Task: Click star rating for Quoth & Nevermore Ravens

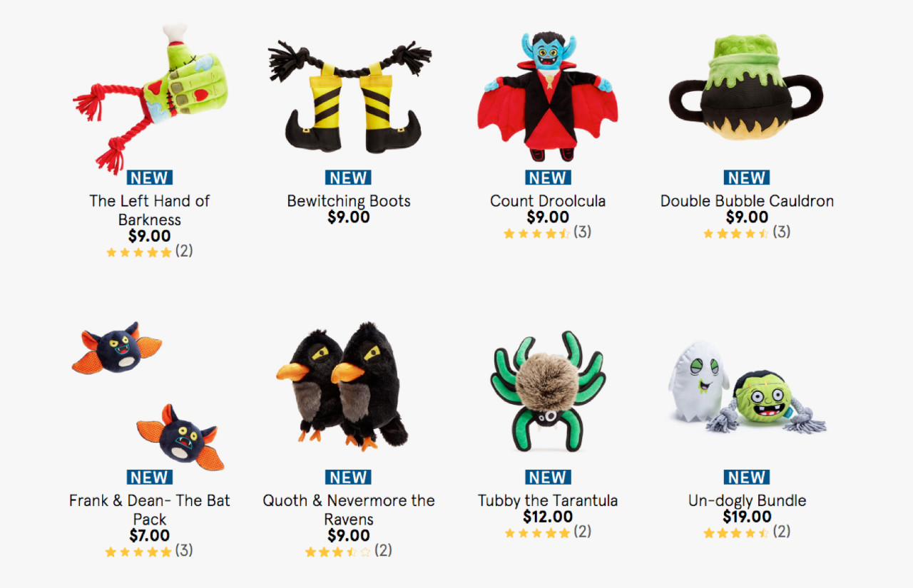Action: pos(349,551)
